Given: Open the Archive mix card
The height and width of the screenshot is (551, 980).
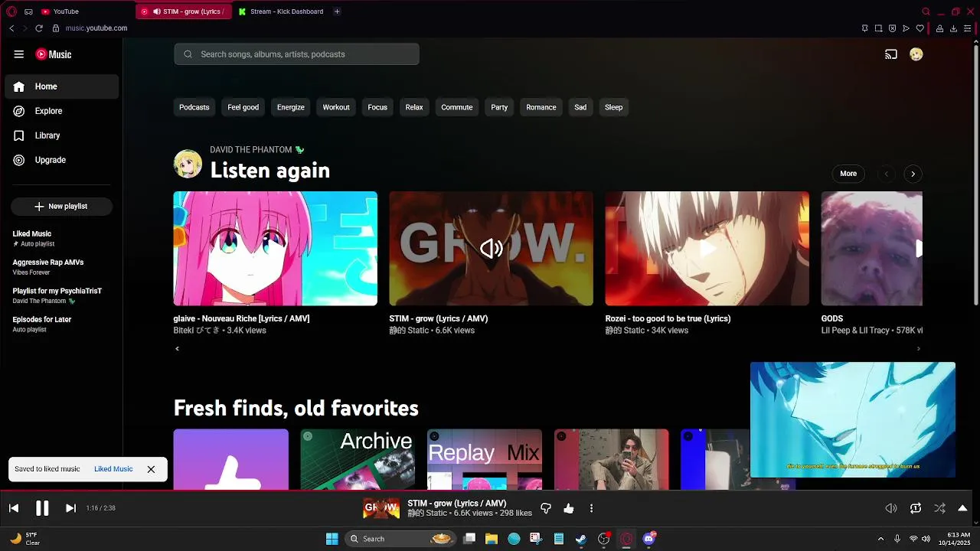Looking at the screenshot, I should (358, 459).
